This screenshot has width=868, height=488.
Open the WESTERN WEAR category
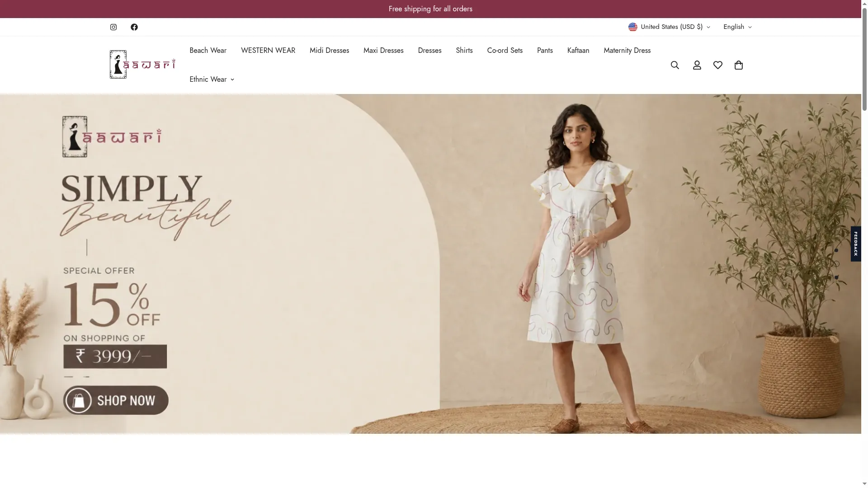268,51
